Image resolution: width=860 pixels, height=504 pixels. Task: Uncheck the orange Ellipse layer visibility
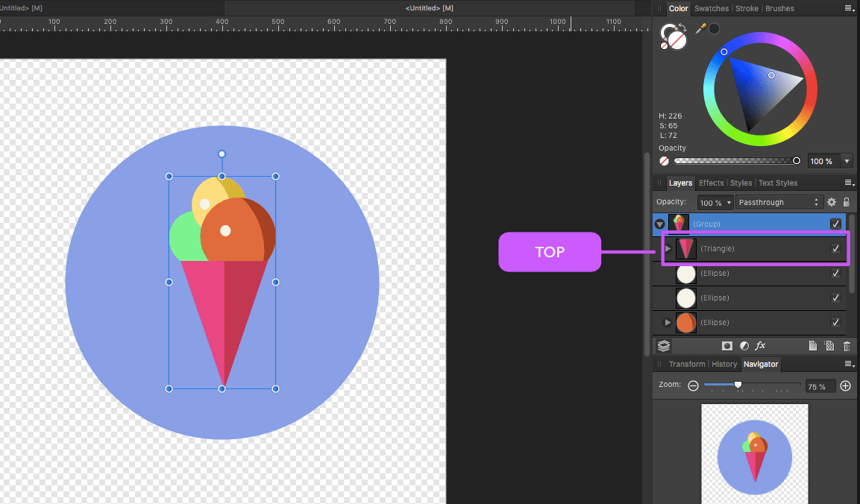pos(835,323)
